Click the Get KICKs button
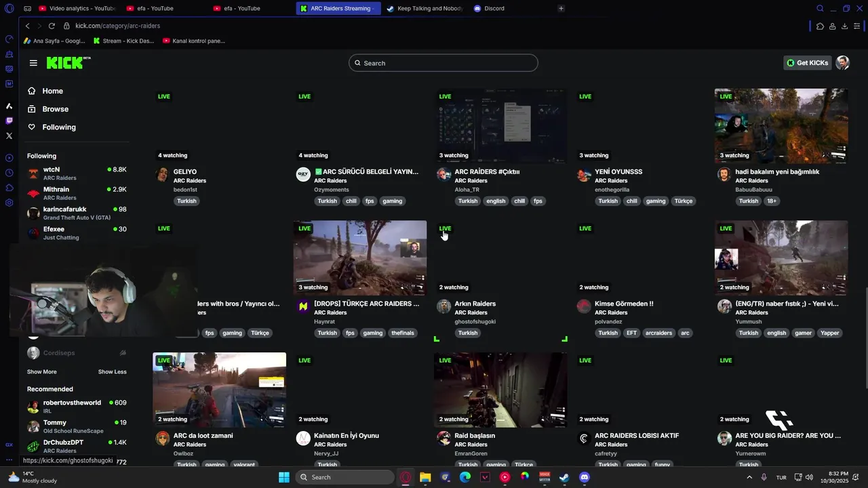Image resolution: width=868 pixels, height=488 pixels. pyautogui.click(x=807, y=63)
